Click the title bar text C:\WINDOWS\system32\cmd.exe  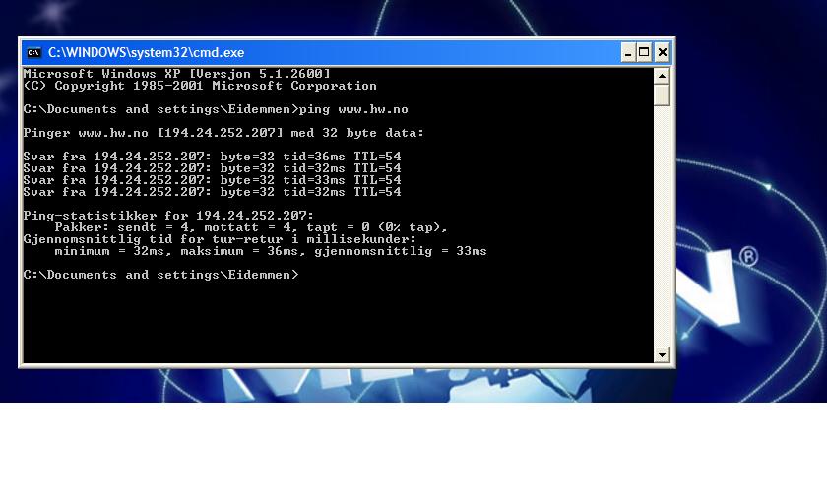(x=146, y=53)
